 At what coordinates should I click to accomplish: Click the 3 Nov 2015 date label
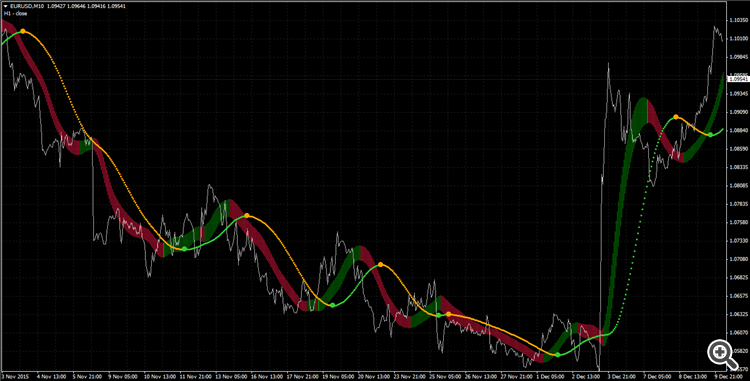16,377
